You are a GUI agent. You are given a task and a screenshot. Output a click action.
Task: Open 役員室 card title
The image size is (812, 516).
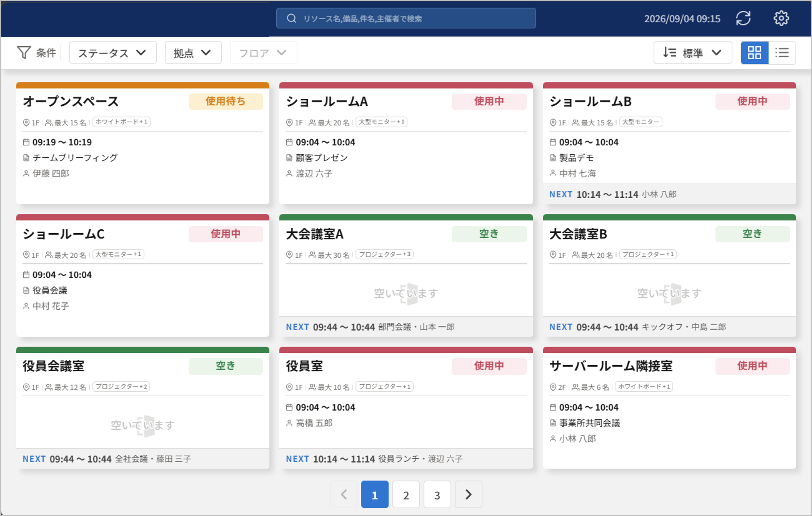(x=304, y=366)
